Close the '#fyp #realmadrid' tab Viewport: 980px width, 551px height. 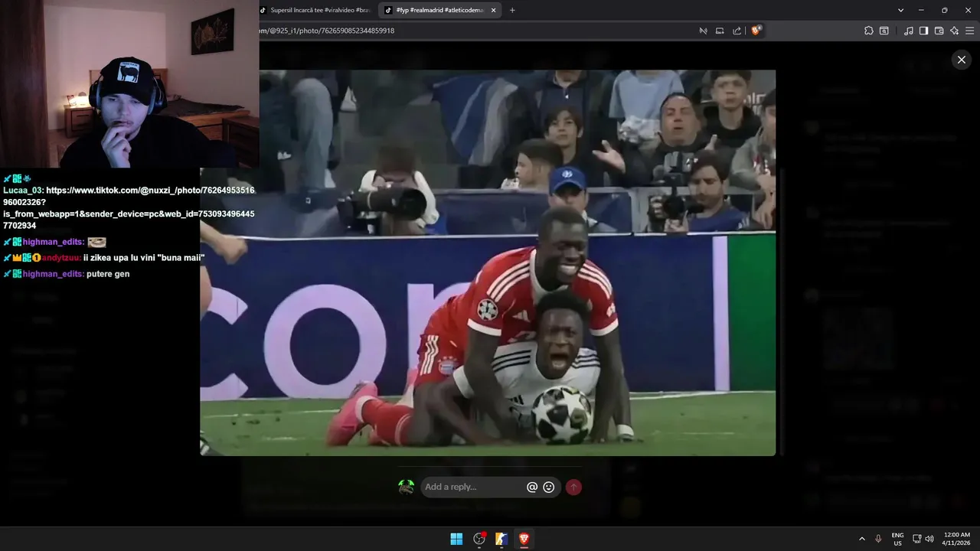(x=494, y=10)
